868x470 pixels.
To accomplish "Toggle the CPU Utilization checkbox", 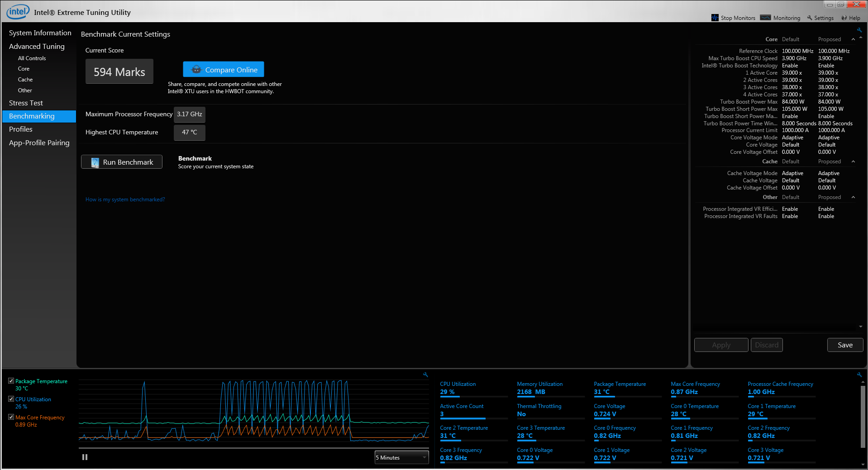I will point(11,399).
